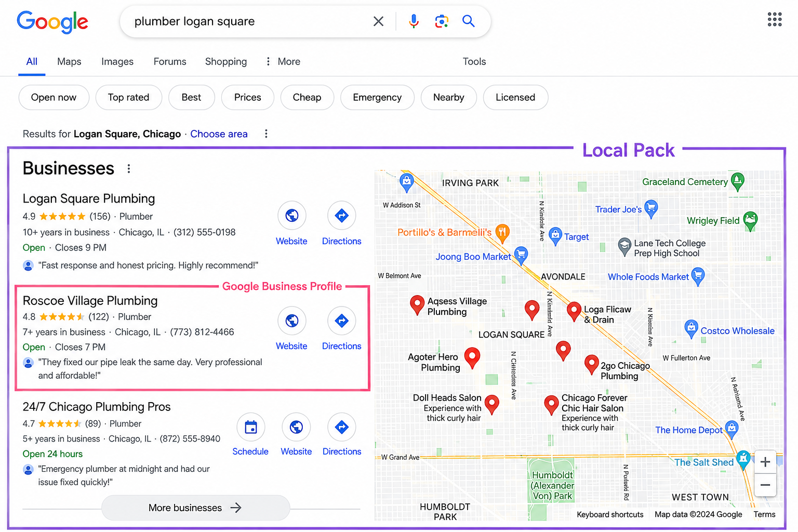Select the All results tab
Viewport: 798px width, 532px height.
[32, 61]
